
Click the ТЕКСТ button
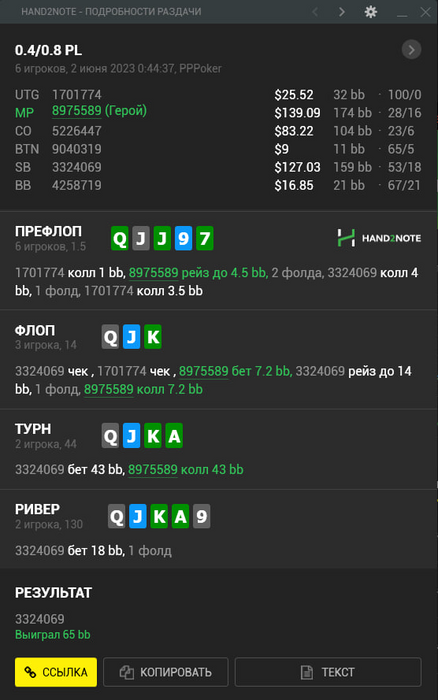click(x=328, y=672)
